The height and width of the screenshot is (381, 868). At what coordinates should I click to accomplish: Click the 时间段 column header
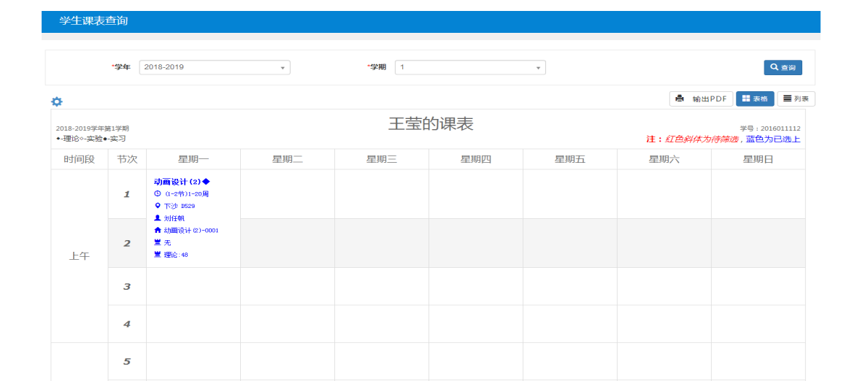coord(79,160)
